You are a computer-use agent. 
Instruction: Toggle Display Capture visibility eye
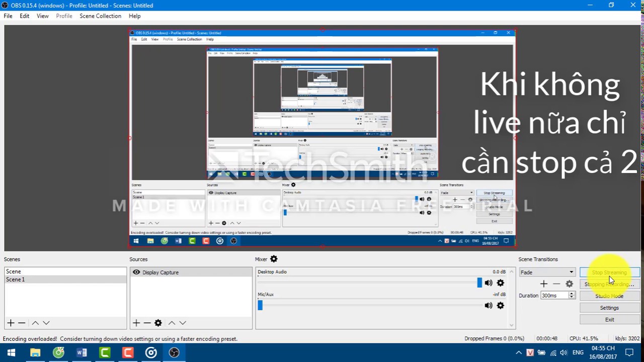coord(136,272)
